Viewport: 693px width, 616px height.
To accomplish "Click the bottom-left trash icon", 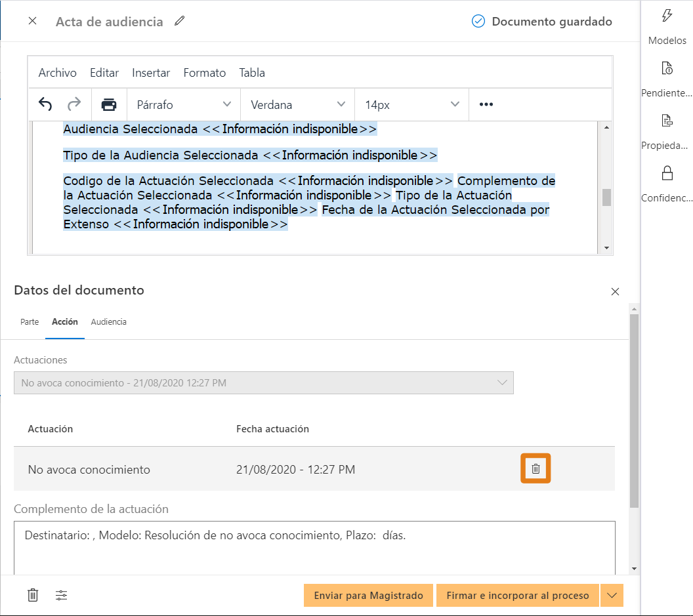I will [x=33, y=595].
